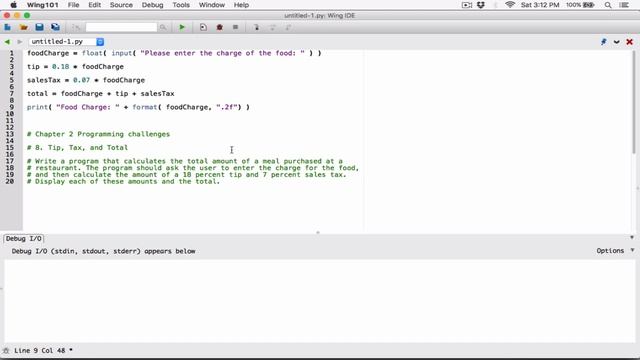This screenshot has height=360, width=640.
Task: Click the 'Debug I/O (stdin, stdout, stderr)' label
Action: pos(103,251)
